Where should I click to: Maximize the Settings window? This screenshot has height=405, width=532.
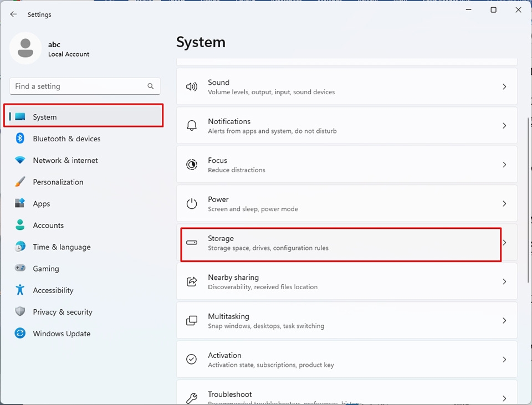tap(493, 10)
